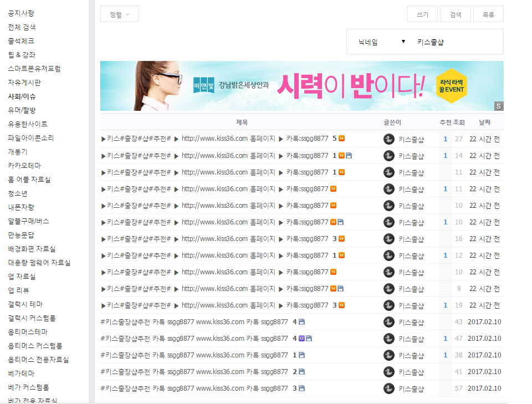Click the S icon on the banner ad
This screenshot has width=532, height=404.
[499, 106]
